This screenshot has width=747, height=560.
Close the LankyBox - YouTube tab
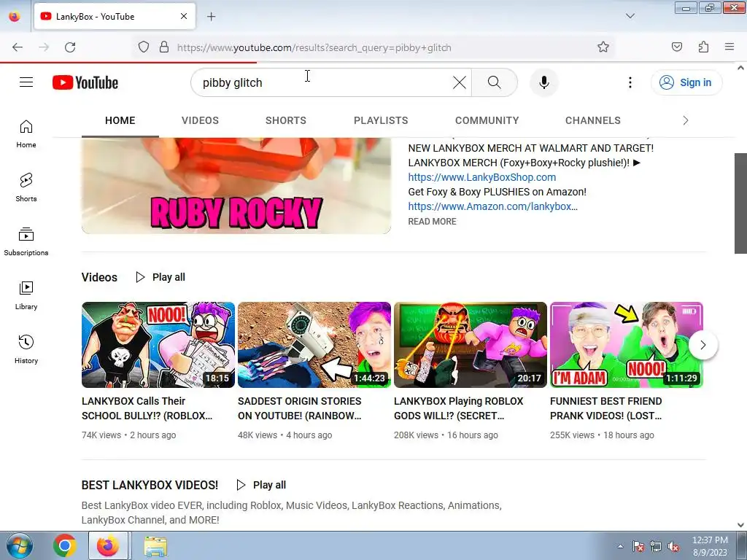click(184, 16)
